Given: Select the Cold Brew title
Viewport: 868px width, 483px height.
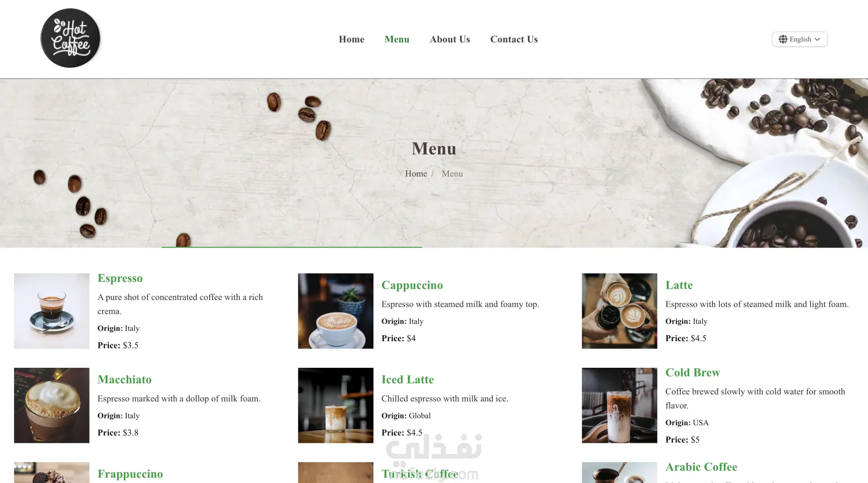Looking at the screenshot, I should pos(693,372).
